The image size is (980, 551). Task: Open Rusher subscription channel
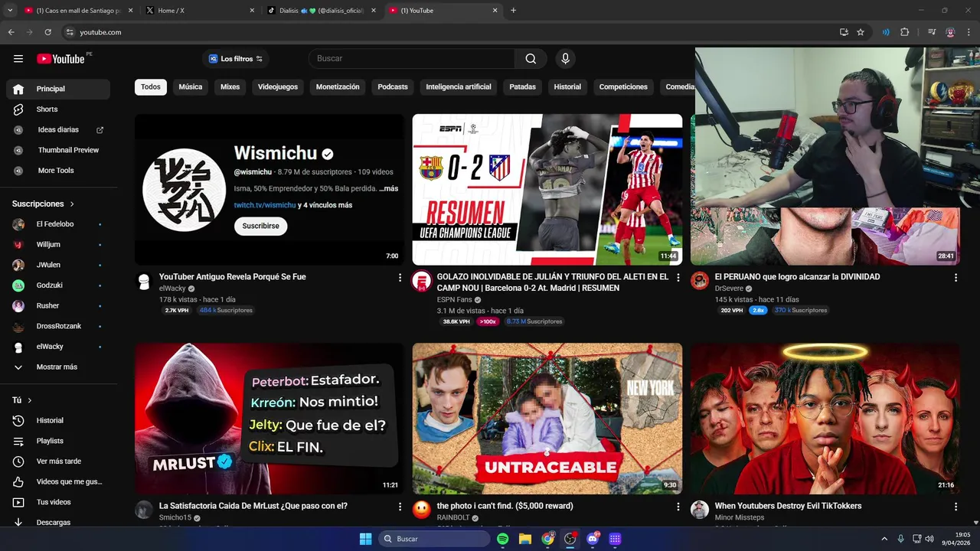(x=58, y=305)
